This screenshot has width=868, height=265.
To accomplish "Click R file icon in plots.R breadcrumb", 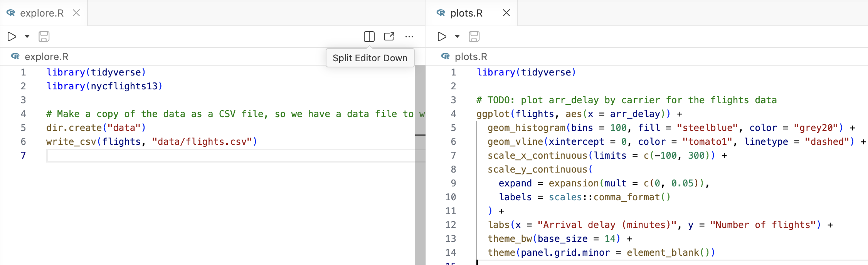I will pyautogui.click(x=446, y=56).
